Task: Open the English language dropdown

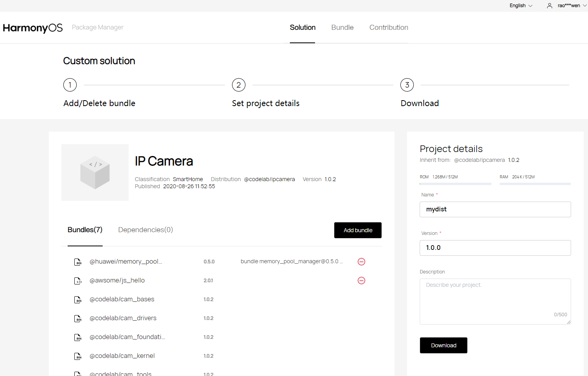Action: click(x=521, y=6)
